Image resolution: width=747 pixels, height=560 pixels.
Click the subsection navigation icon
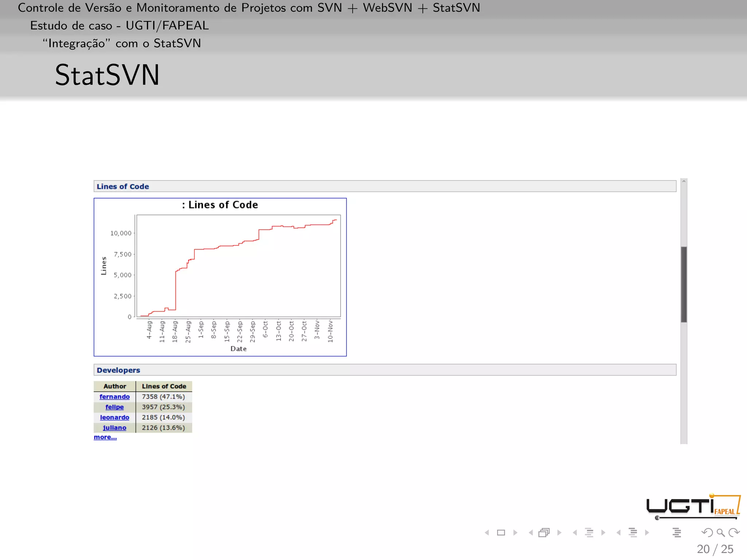coord(589,533)
